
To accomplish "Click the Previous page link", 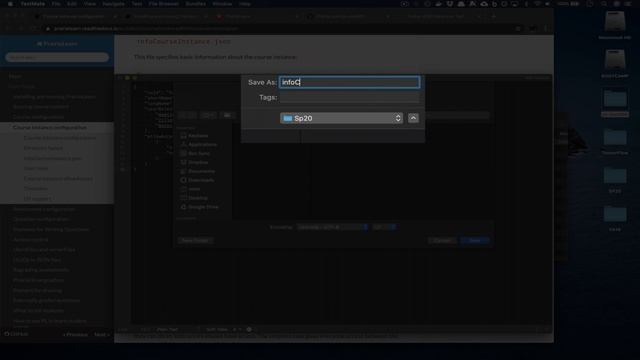I will coord(76,334).
